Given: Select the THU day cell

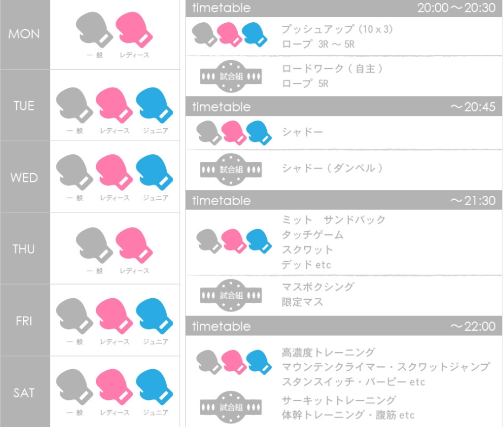Looking at the screenshot, I should 24,249.
